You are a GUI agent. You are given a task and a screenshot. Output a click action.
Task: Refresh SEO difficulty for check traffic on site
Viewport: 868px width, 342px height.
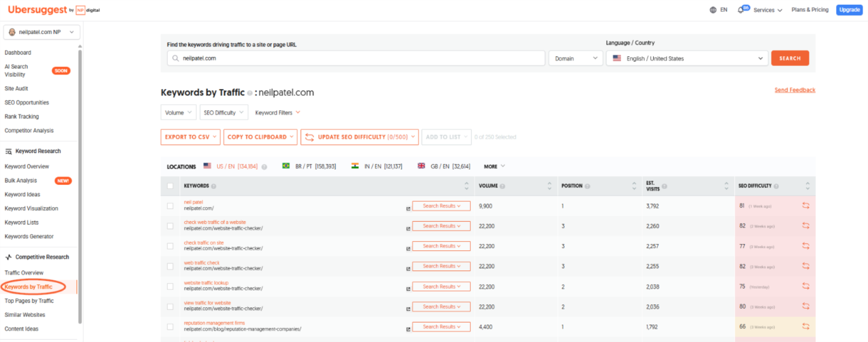[x=806, y=246]
